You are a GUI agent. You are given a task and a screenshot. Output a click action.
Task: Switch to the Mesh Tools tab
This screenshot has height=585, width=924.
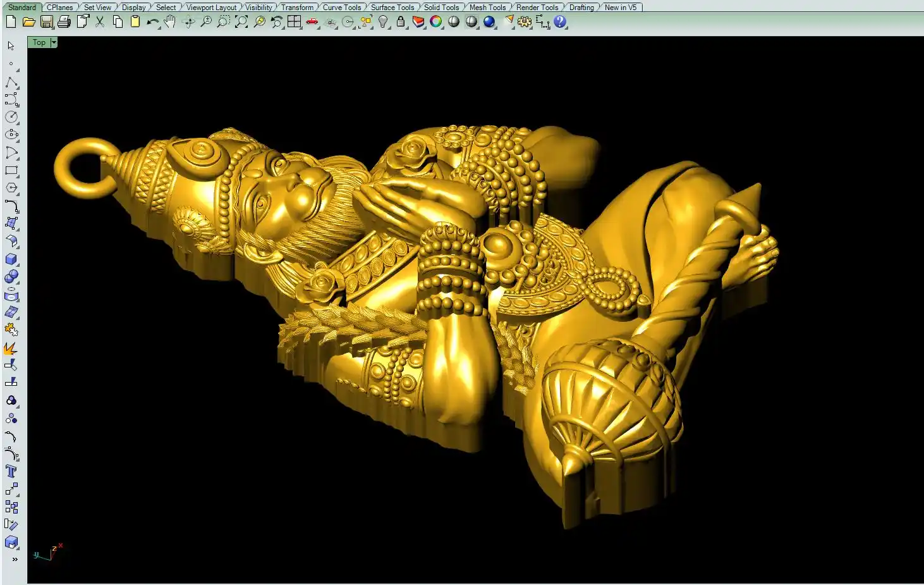pyautogui.click(x=487, y=8)
